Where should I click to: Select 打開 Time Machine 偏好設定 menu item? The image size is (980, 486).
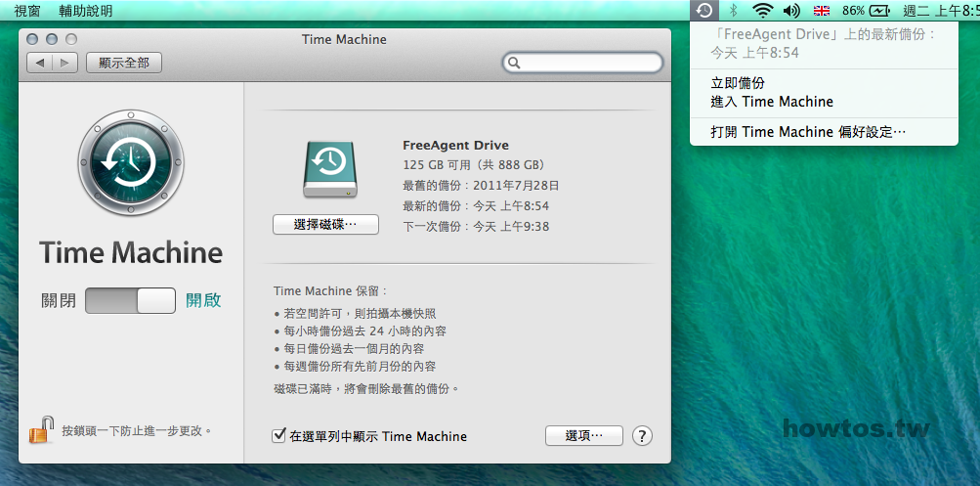[824, 132]
